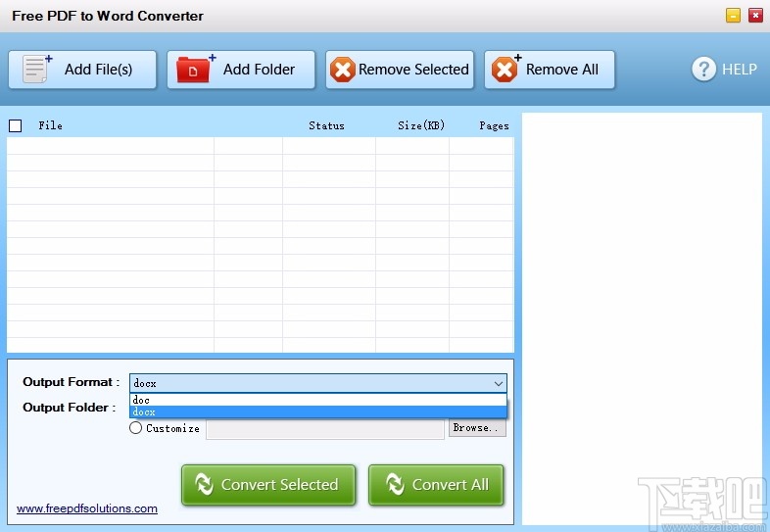Click the Remove All label
Screen dimensions: 770x532
562,70
